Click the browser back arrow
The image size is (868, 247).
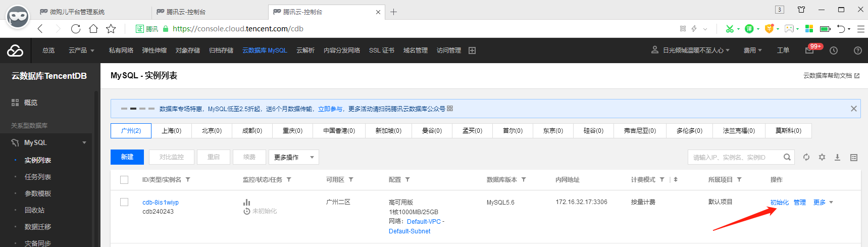coord(40,29)
